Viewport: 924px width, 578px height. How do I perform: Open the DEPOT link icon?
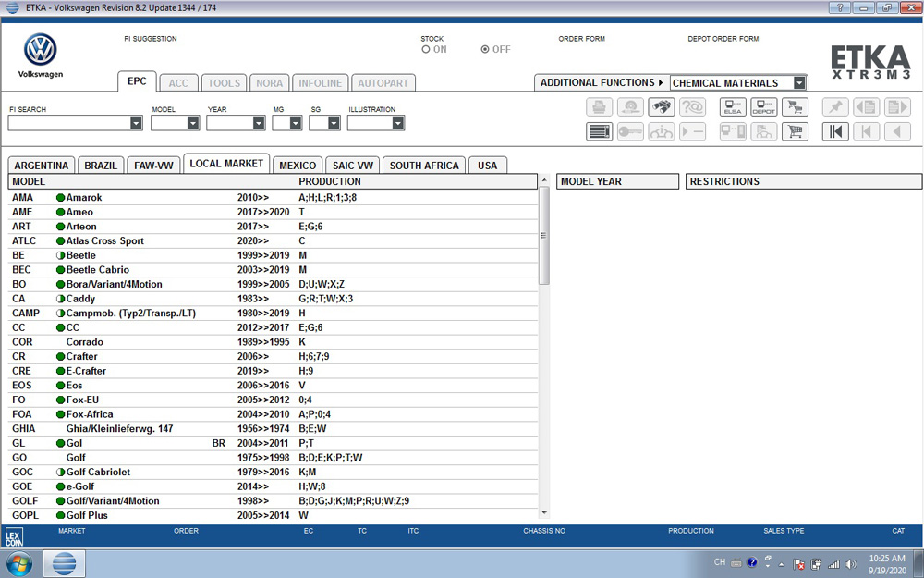[x=764, y=107]
